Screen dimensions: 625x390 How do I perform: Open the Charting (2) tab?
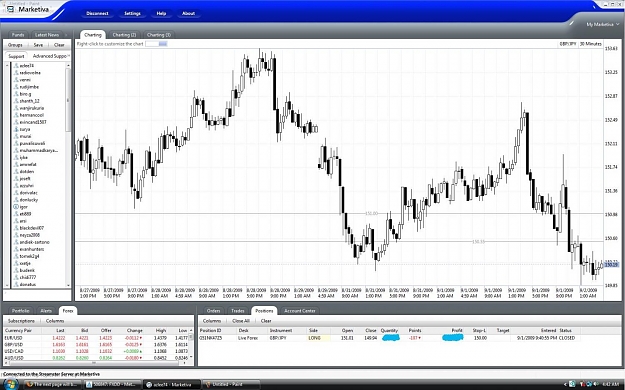click(124, 35)
